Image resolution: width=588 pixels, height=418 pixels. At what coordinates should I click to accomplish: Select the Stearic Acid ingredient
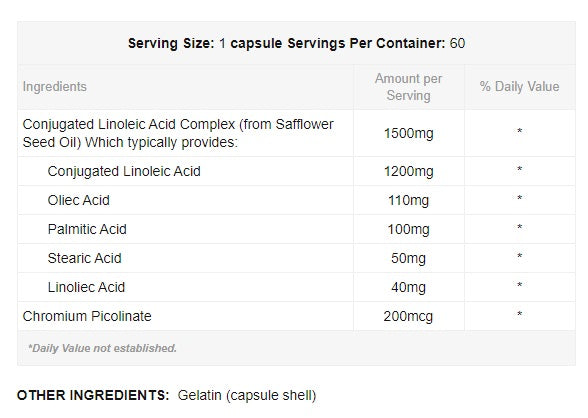(x=84, y=258)
